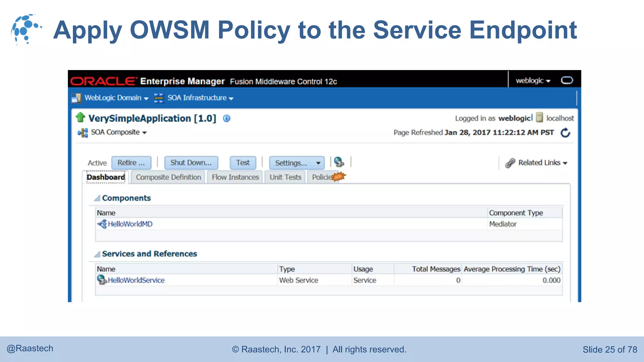This screenshot has width=644, height=362.
Task: Click the Usage column header
Action: tap(373, 269)
